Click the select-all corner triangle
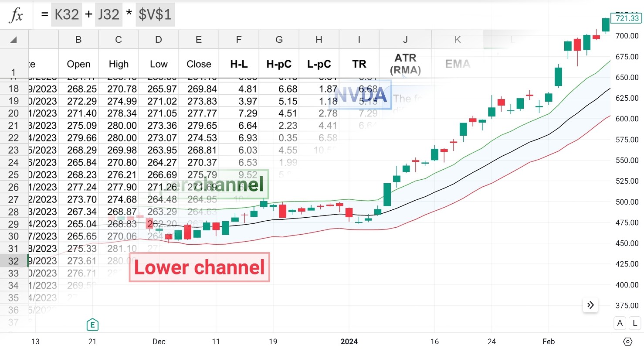Screen dimensions: 644x349 (14, 40)
